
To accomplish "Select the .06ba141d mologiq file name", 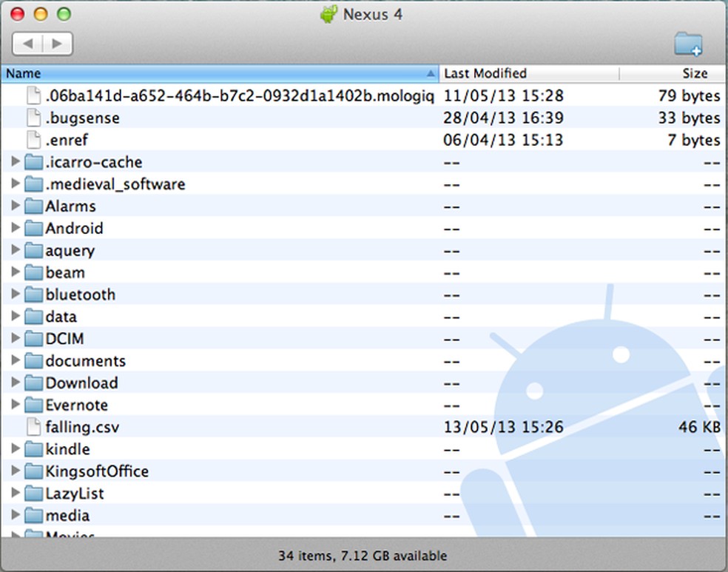I will (x=240, y=95).
